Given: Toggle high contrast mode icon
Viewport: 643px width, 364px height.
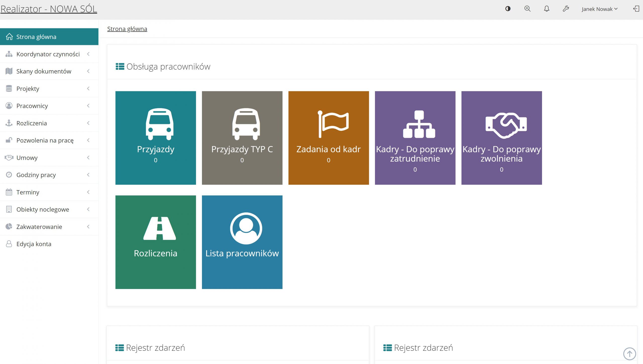Looking at the screenshot, I should click(508, 9).
